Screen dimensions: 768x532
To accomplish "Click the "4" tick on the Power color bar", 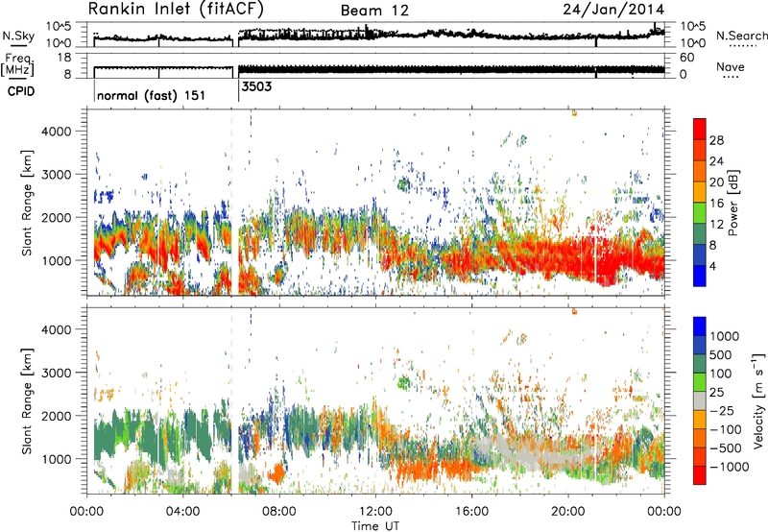I will pyautogui.click(x=712, y=266).
